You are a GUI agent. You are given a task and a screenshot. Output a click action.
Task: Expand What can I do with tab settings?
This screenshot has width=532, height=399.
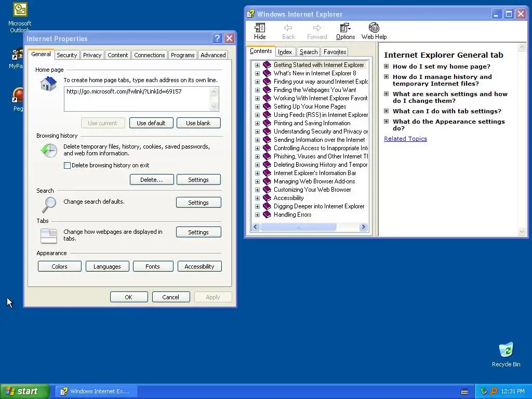click(386, 111)
